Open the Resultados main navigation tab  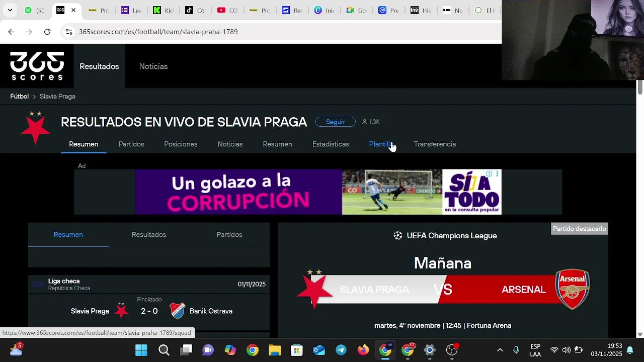(99, 66)
